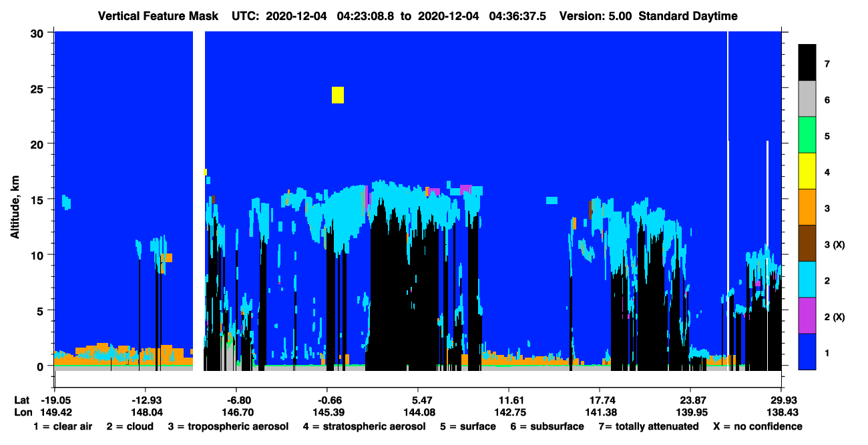
Task: Click longitude value '138.43'
Action: [x=781, y=412]
